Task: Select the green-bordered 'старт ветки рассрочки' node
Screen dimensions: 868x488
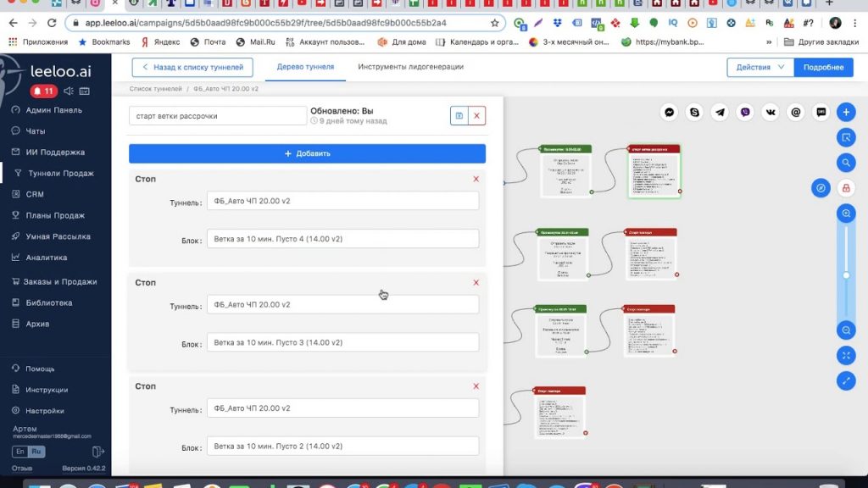Action: pyautogui.click(x=654, y=171)
